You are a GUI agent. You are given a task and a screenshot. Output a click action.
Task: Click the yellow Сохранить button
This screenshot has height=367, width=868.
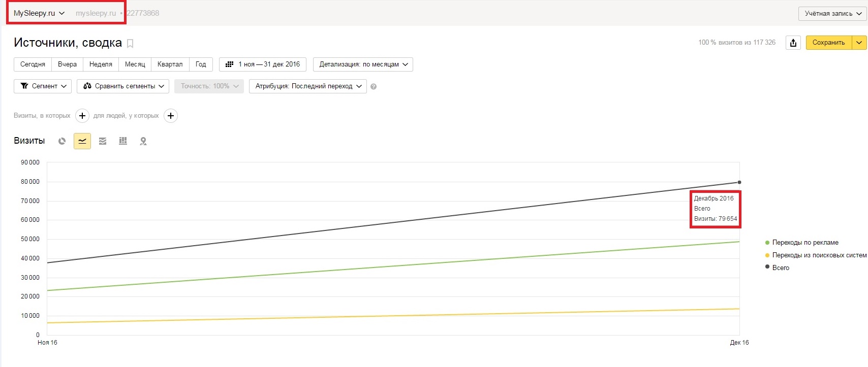[828, 43]
